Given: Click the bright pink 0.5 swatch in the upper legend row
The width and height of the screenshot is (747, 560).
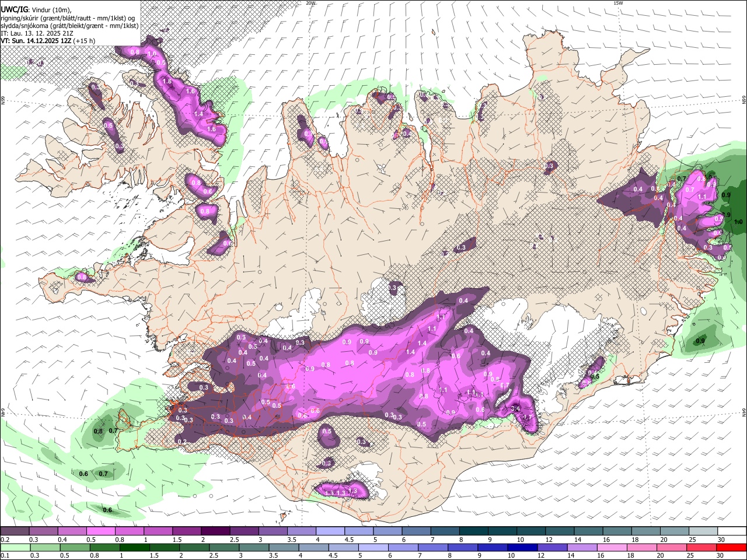Looking at the screenshot, I should (x=100, y=531).
